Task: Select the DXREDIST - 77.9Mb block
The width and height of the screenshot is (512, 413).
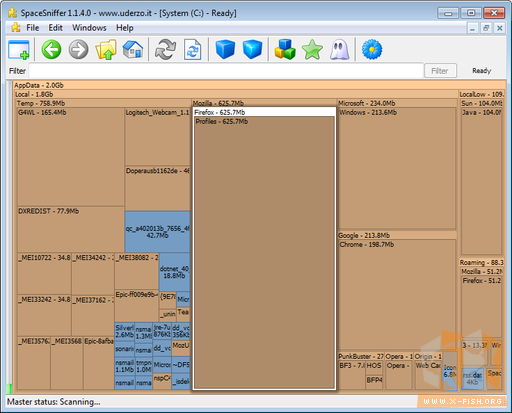Action: coord(71,229)
